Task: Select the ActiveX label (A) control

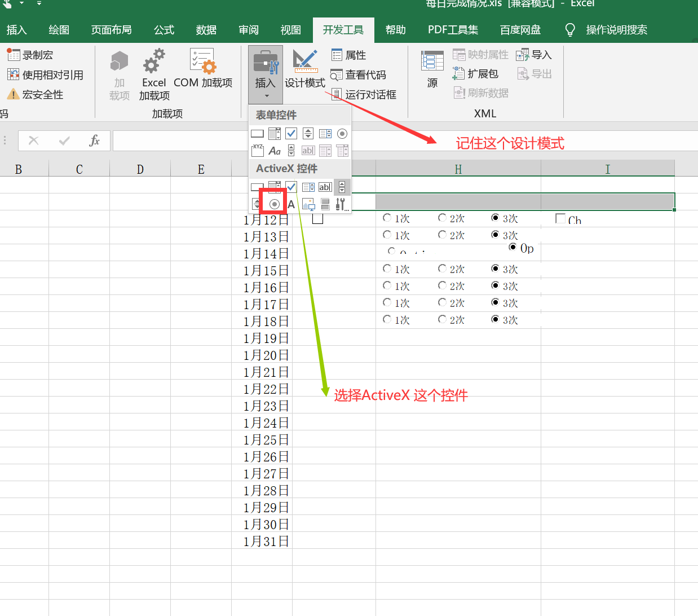Action: (x=291, y=204)
